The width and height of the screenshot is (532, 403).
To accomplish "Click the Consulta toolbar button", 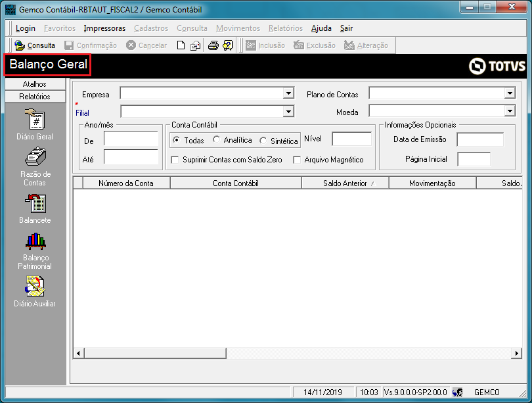I will [35, 45].
